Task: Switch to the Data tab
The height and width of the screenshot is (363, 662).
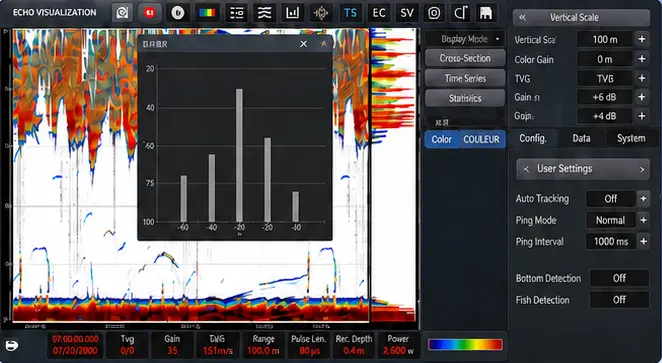Action: [x=581, y=138]
